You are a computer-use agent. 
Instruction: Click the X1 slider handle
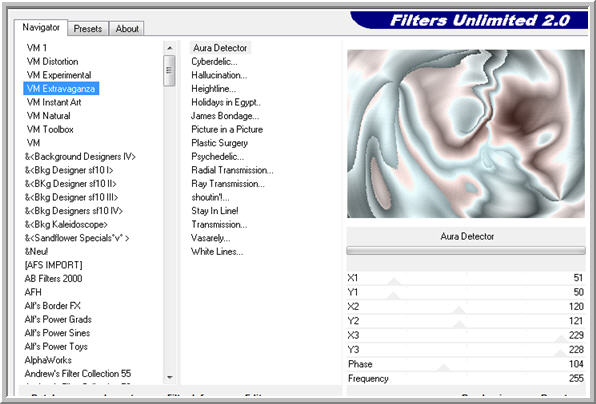coord(394,282)
